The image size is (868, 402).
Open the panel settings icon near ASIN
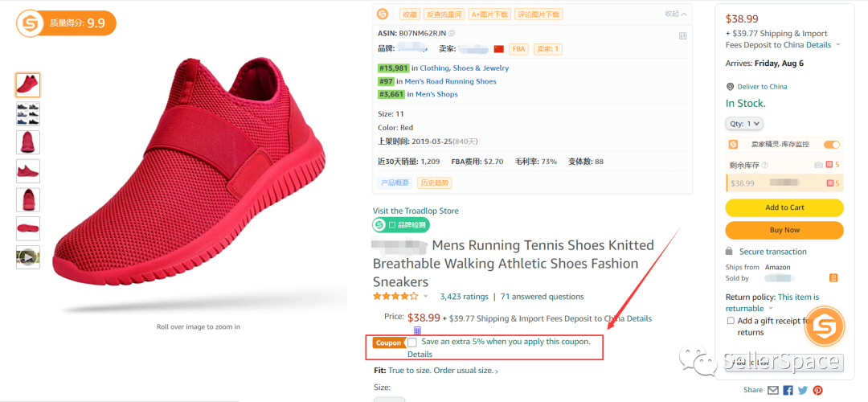pos(682,35)
